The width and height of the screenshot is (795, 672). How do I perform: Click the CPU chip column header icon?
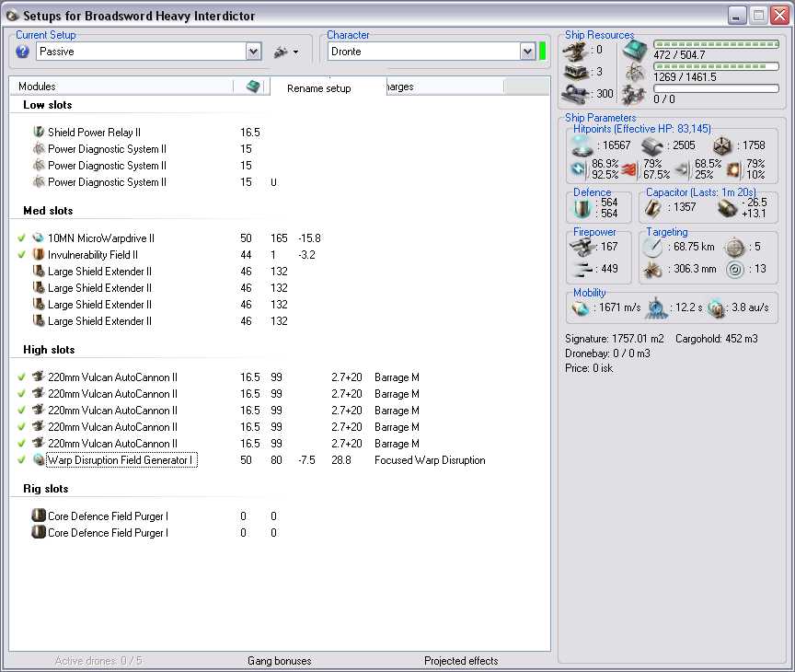coord(252,87)
